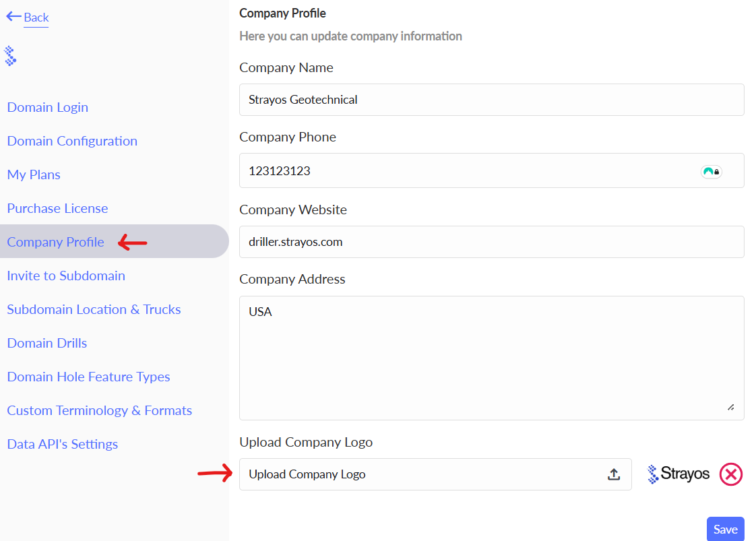The height and width of the screenshot is (541, 756).
Task: Click the password manager icon in phone field
Action: pos(711,171)
